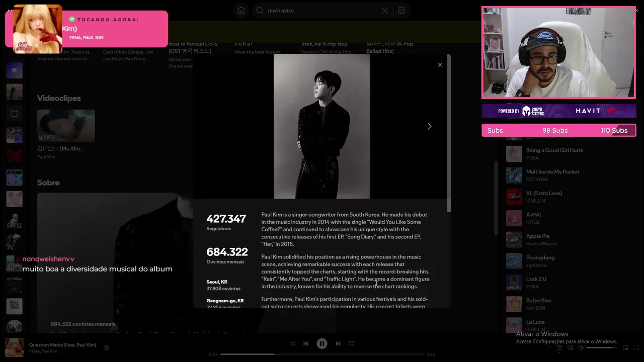Open 'YENA, Paul Kim' artists link in player bar

[x=43, y=351]
